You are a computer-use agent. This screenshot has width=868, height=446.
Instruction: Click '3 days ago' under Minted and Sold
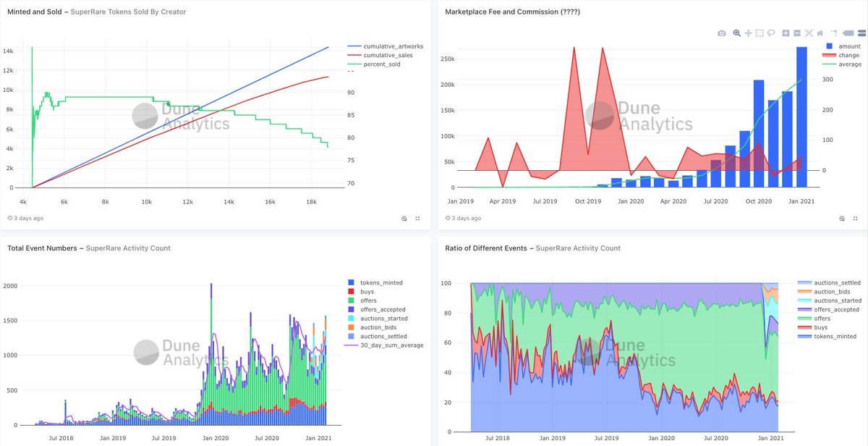click(x=29, y=218)
